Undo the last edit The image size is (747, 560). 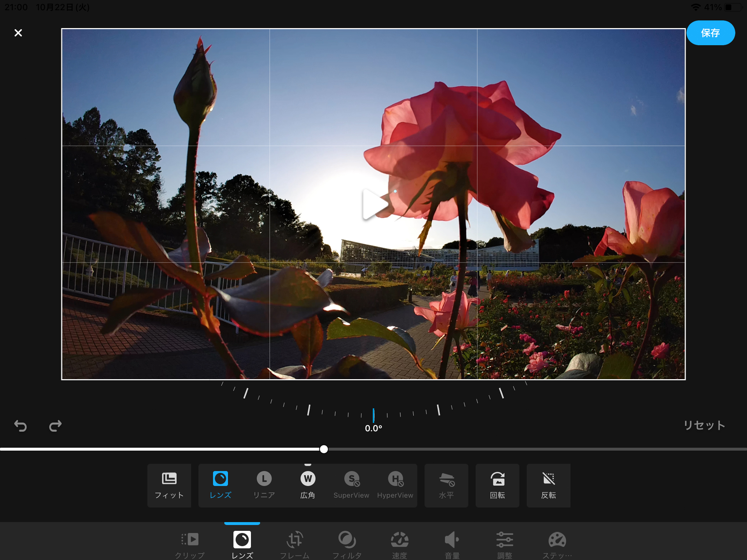(x=21, y=426)
